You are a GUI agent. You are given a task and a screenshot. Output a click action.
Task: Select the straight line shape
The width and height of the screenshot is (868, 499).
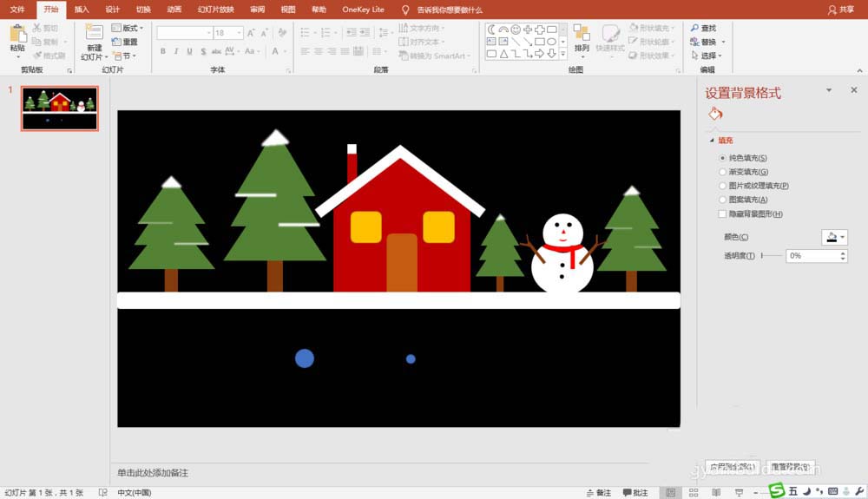pyautogui.click(x=516, y=42)
